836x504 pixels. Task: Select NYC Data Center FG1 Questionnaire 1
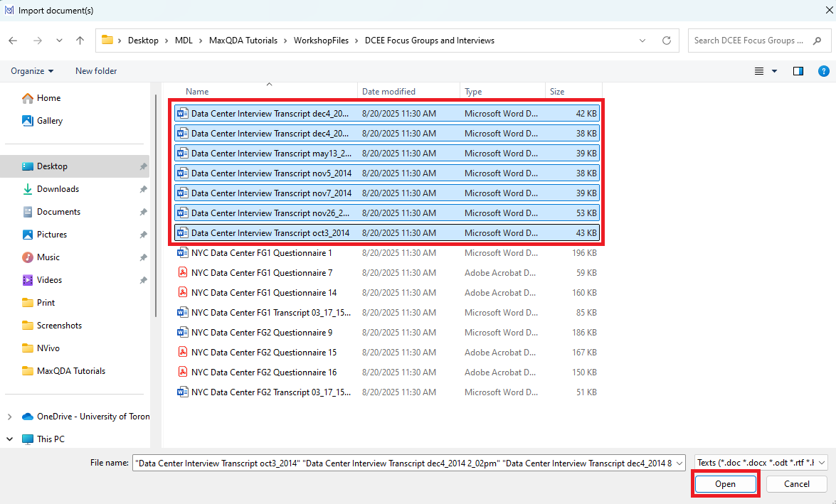click(x=387, y=253)
